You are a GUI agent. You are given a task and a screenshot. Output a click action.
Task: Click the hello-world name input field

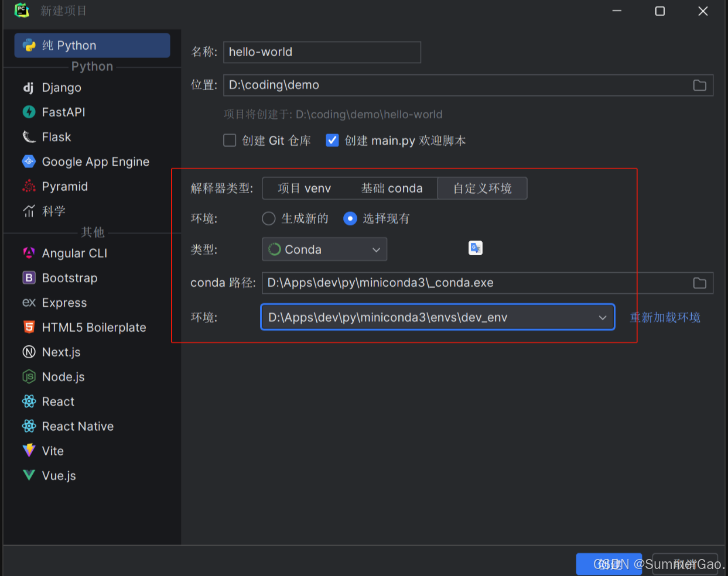point(322,52)
